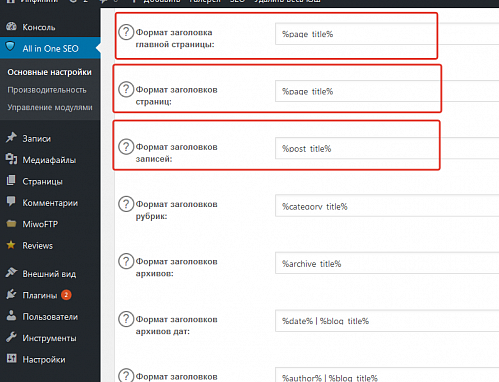The height and width of the screenshot is (382, 499).
Task: Click help icon next to page titles format
Action: point(126,90)
